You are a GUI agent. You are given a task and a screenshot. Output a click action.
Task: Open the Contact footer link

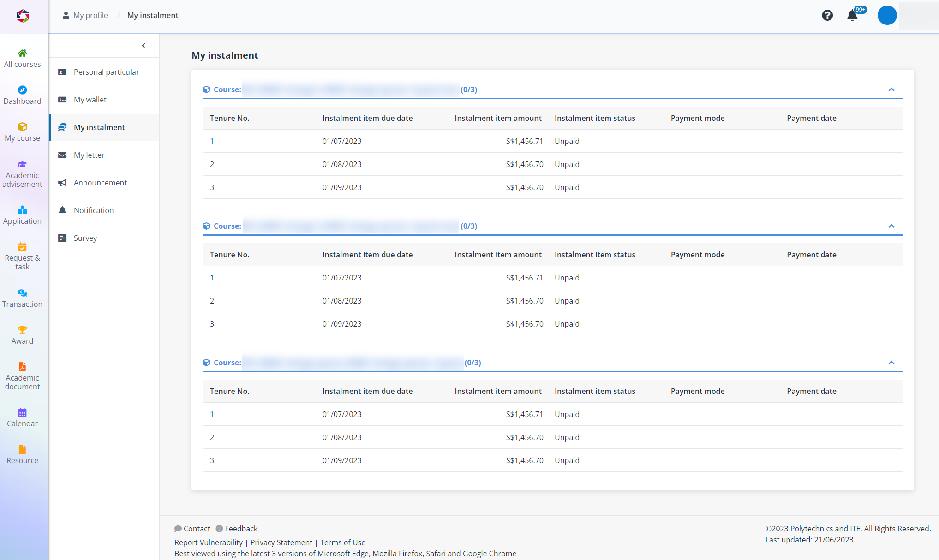click(x=192, y=529)
